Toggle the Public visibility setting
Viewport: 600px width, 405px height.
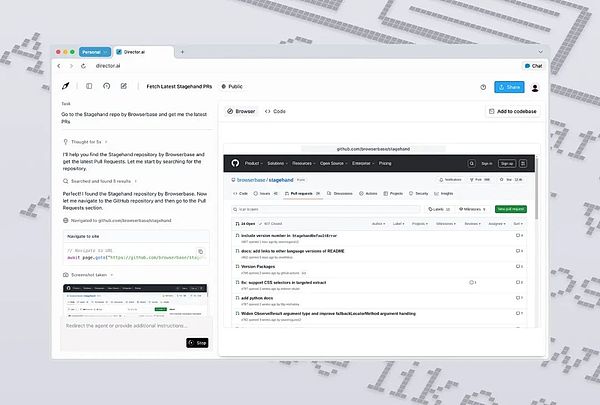pyautogui.click(x=232, y=87)
